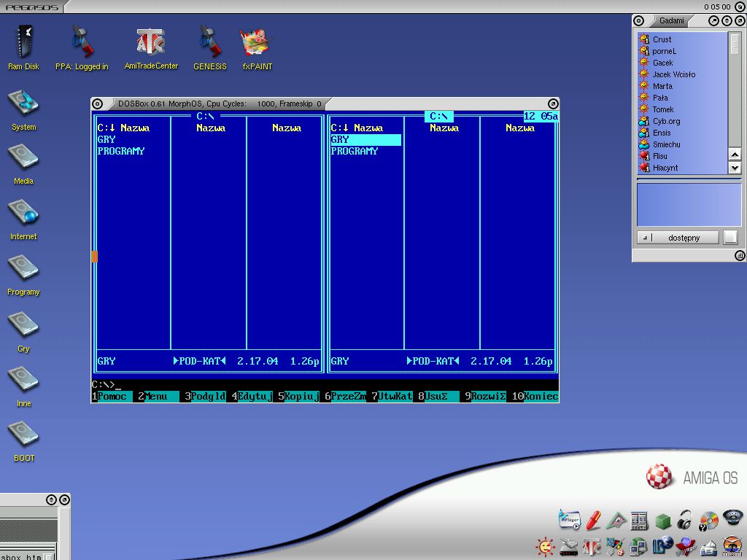Open the speaker dock icon

732,518
